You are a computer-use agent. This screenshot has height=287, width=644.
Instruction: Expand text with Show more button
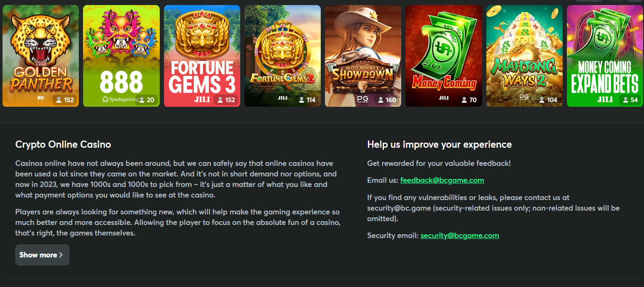tap(42, 255)
